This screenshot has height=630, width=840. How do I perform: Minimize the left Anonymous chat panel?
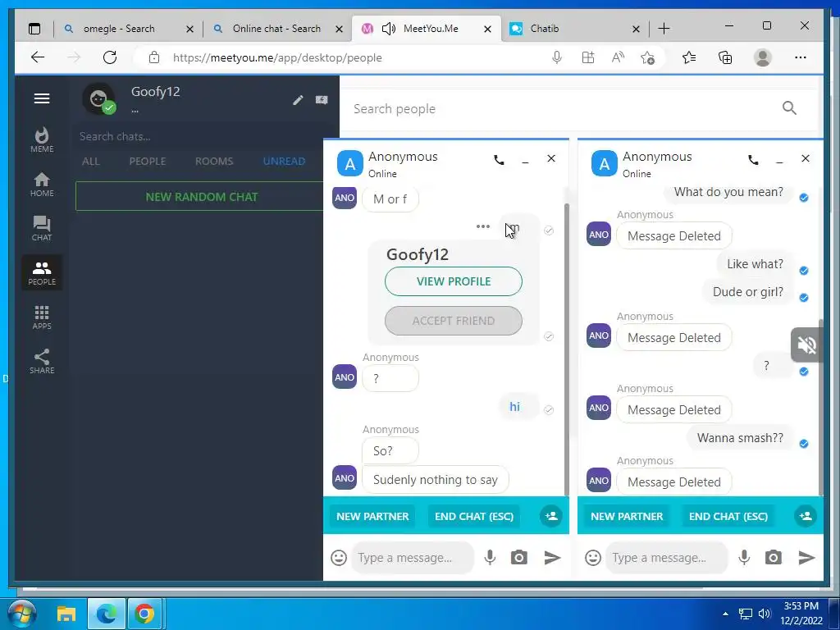point(525,160)
